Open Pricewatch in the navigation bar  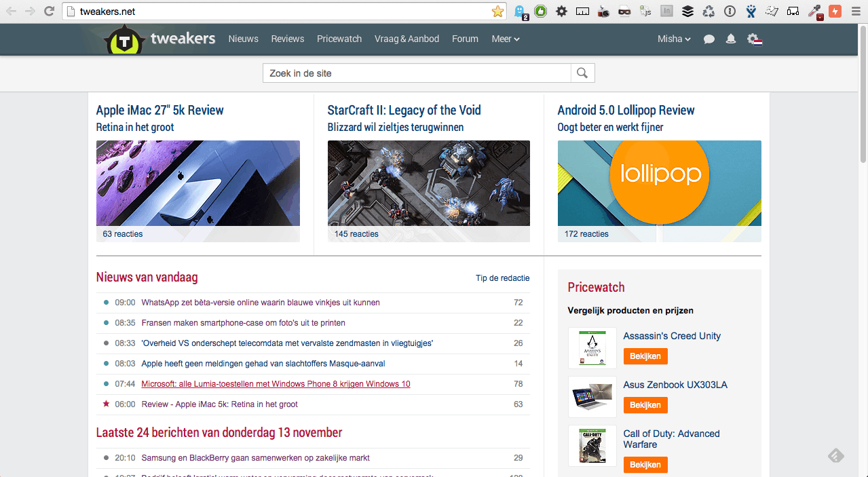[339, 39]
